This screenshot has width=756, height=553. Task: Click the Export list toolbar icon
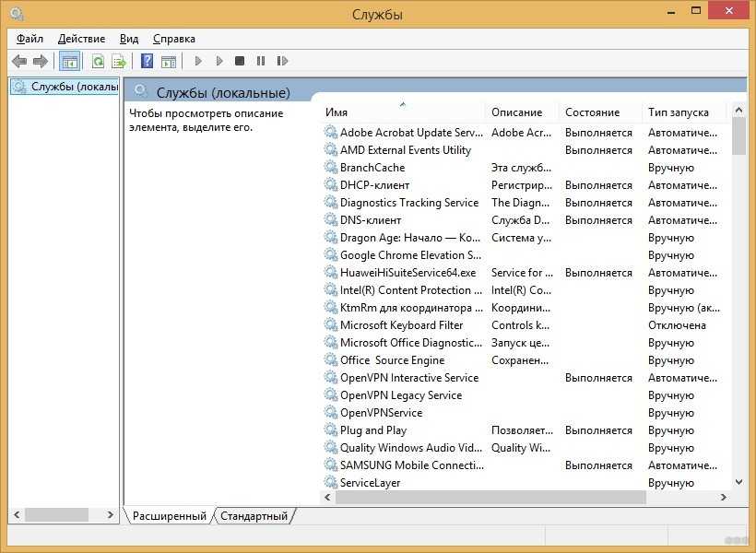[x=119, y=62]
